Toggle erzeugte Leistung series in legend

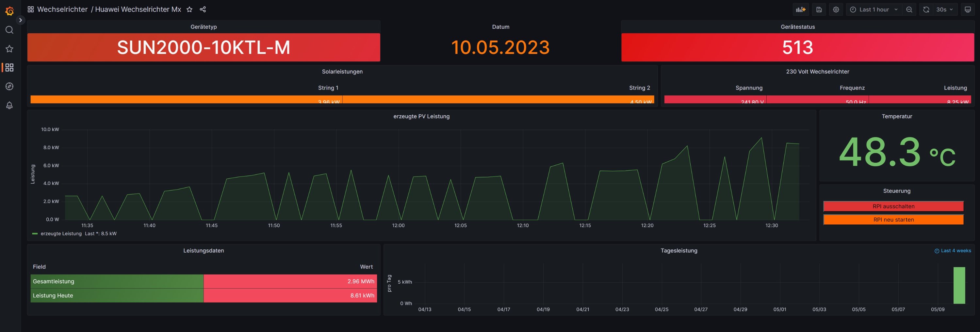tap(61, 234)
